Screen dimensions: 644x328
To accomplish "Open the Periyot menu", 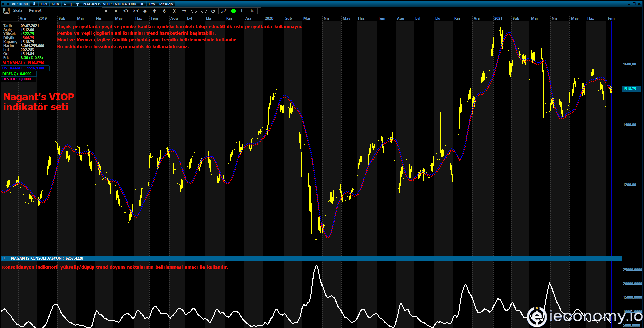I will (35, 11).
